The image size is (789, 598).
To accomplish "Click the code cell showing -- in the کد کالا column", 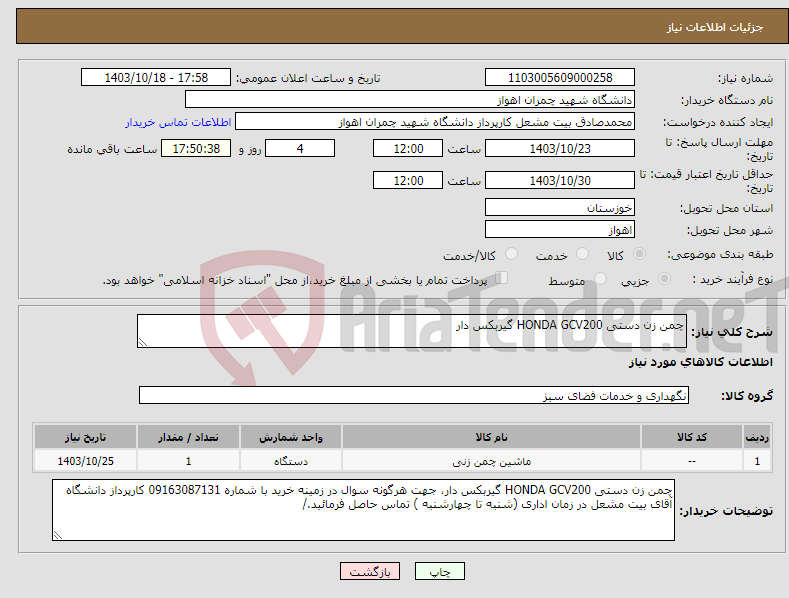I will (x=692, y=461).
